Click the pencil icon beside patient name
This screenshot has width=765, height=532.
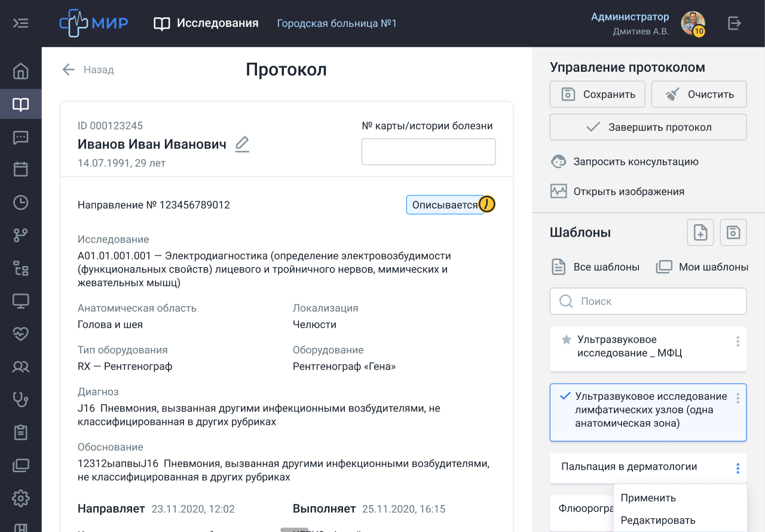(x=242, y=145)
